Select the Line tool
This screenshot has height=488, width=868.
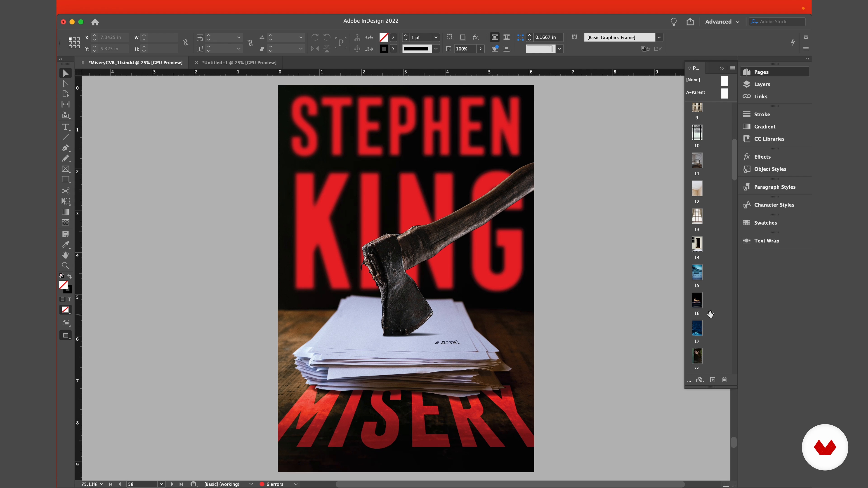pyautogui.click(x=66, y=137)
